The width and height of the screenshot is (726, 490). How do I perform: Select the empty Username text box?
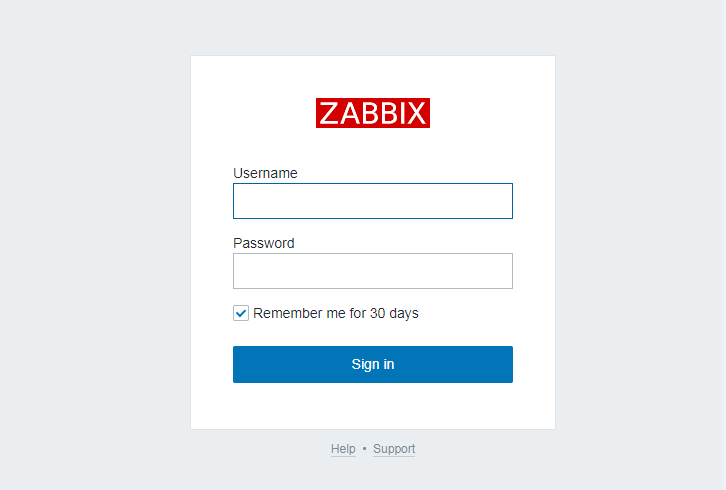[x=372, y=201]
